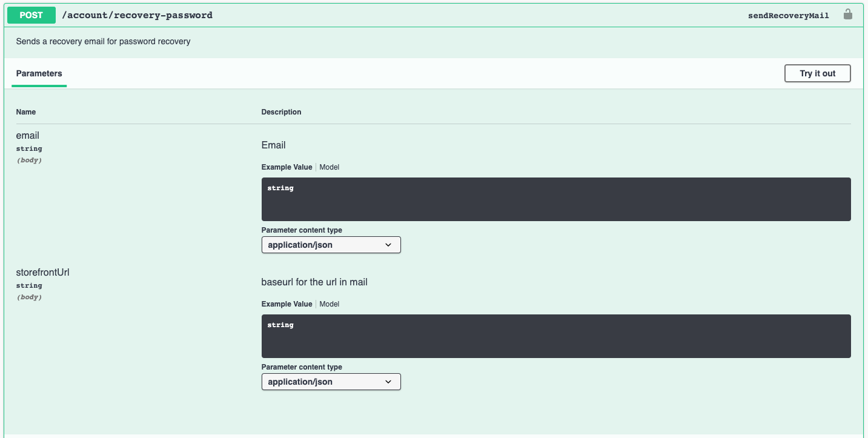
Task: Click the Description column header
Action: 281,111
